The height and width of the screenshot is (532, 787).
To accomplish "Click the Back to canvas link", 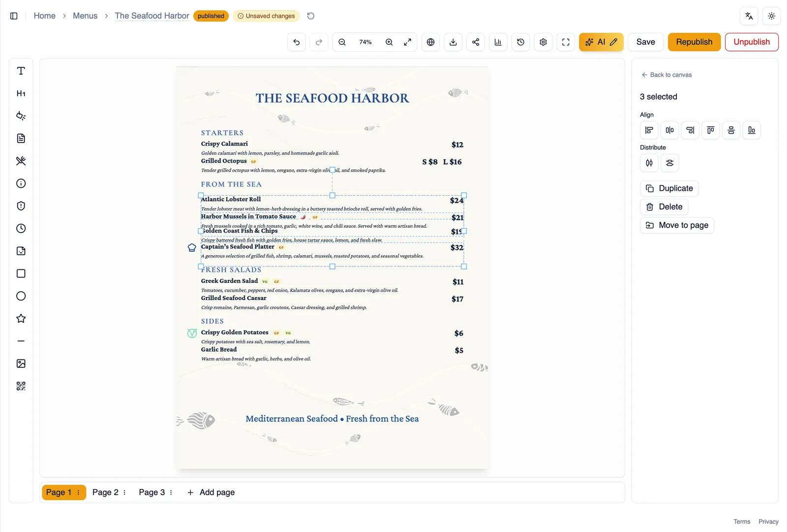I will coord(667,75).
